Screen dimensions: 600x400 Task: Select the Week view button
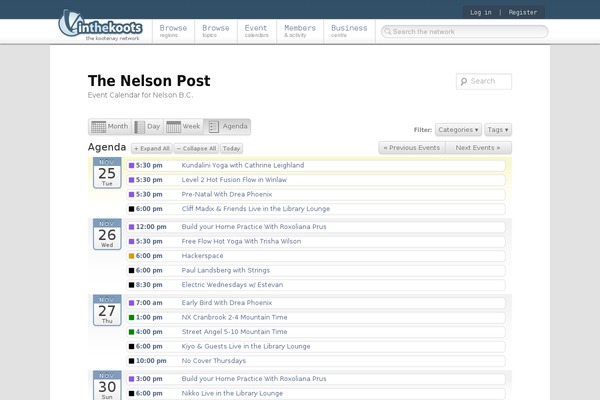[184, 127]
